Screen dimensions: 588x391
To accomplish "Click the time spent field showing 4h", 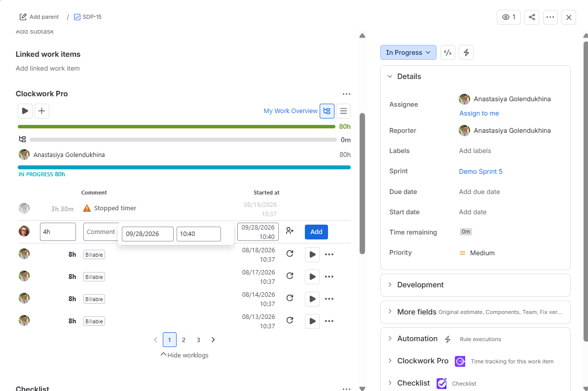I will (x=58, y=232).
